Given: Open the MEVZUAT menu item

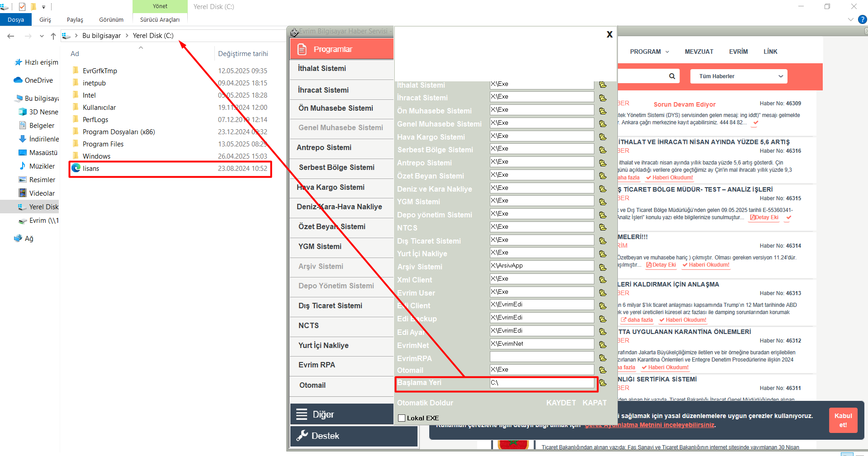Looking at the screenshot, I should click(699, 52).
